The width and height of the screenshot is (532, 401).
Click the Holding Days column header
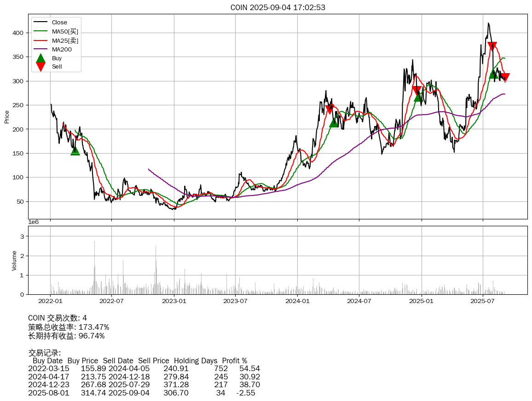(x=196, y=361)
